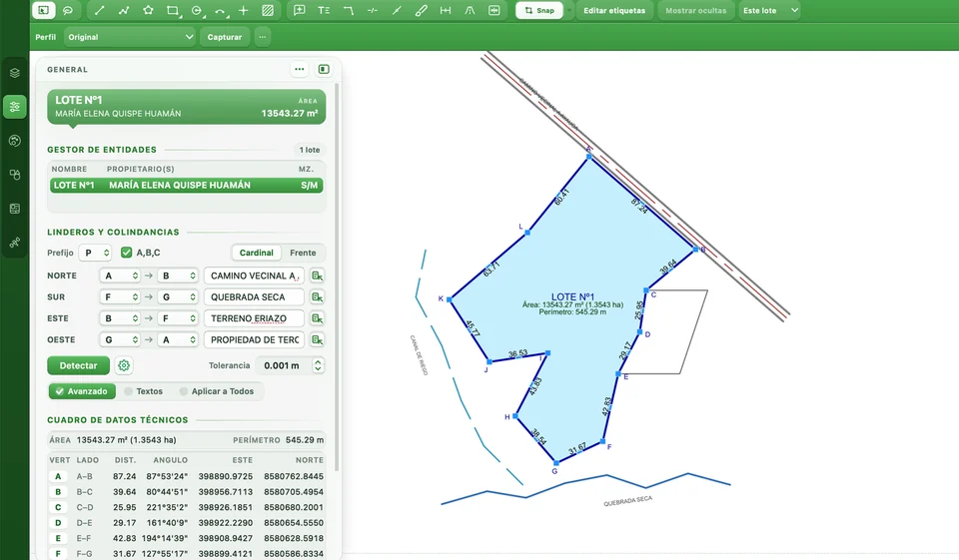Select the break line tool
959x560 pixels.
[x=373, y=10]
